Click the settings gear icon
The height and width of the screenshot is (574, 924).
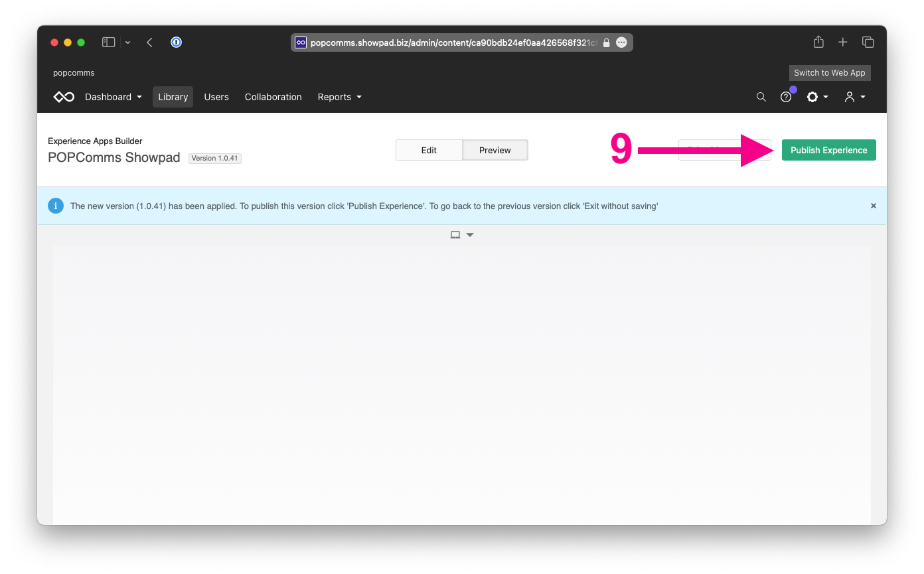coord(814,97)
